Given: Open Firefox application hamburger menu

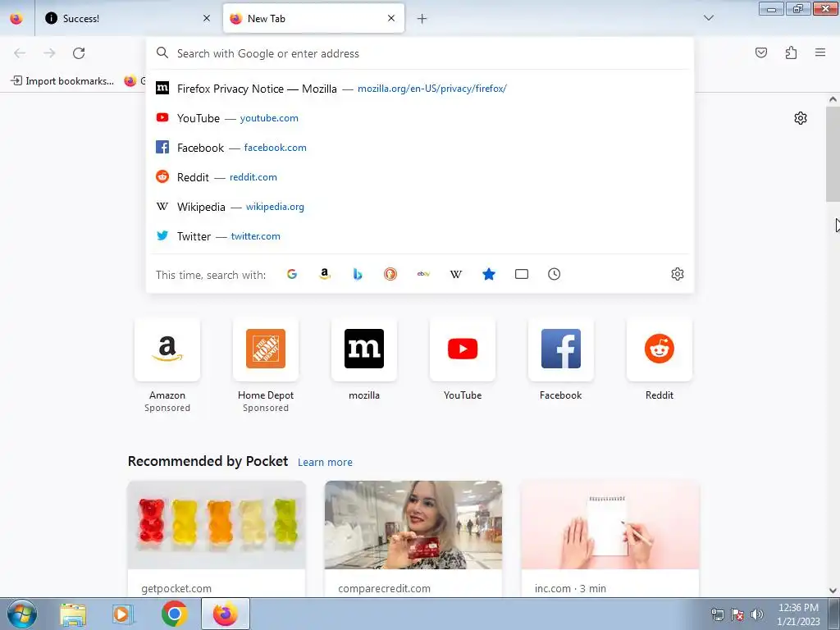Looking at the screenshot, I should [820, 52].
